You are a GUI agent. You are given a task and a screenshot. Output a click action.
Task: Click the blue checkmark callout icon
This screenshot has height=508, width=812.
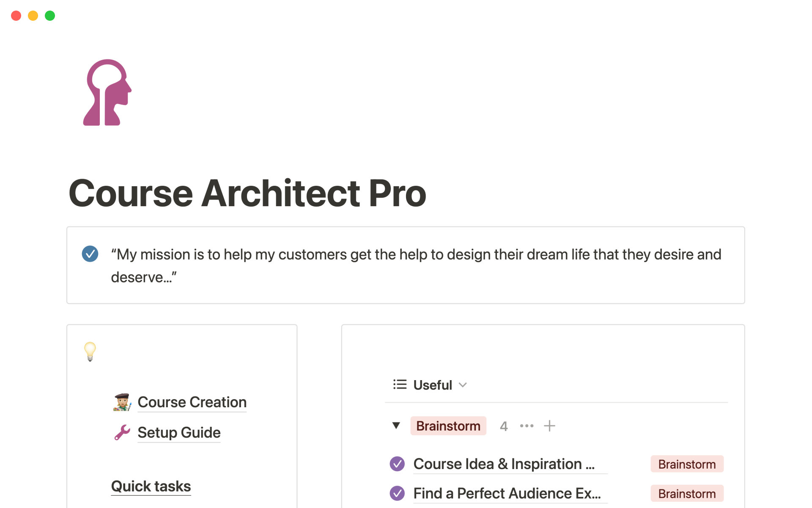(90, 254)
